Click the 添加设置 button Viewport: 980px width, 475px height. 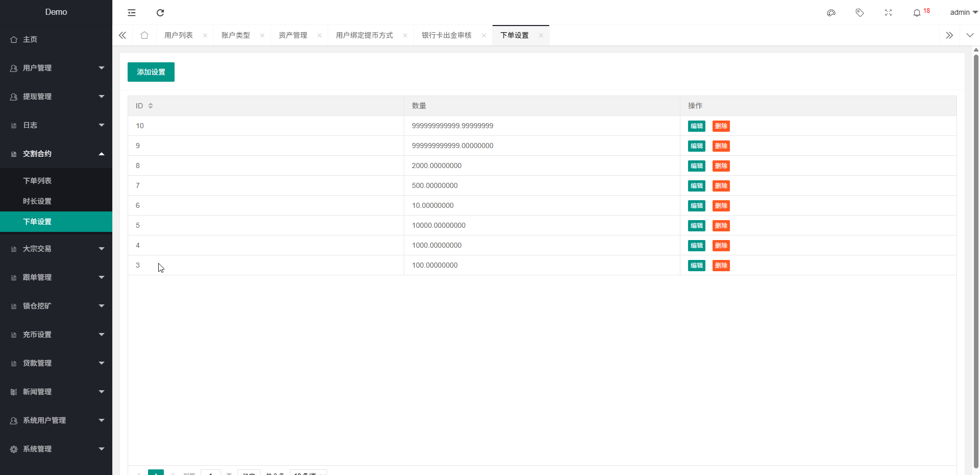[151, 72]
